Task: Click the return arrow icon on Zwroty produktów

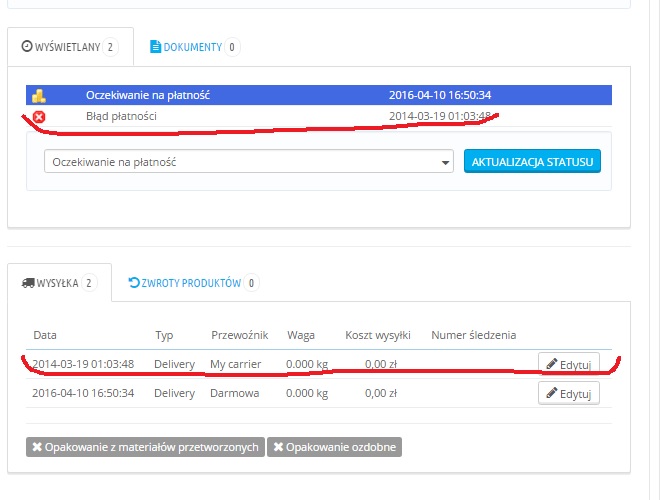Action: tap(134, 283)
